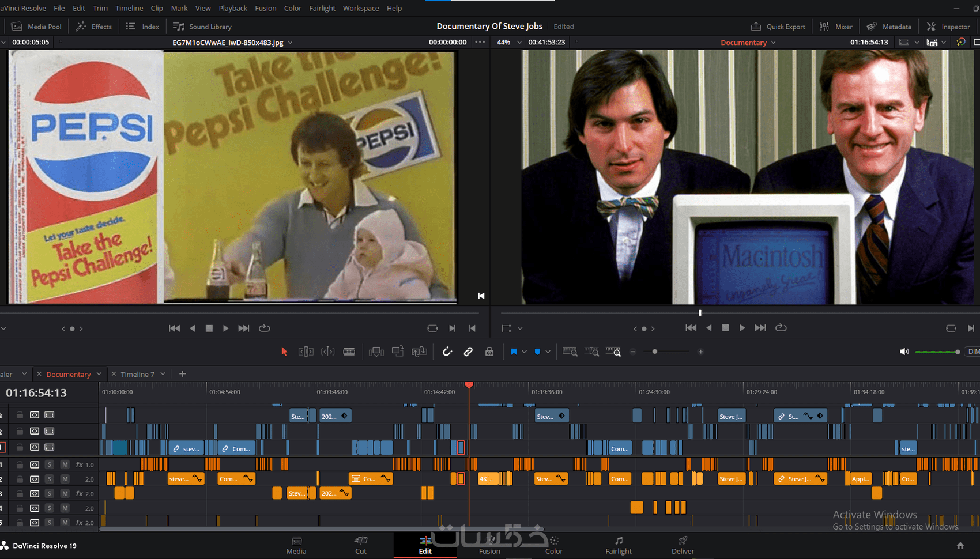980x559 pixels.
Task: Select the arrow Selection Mode tool
Action: 284,352
